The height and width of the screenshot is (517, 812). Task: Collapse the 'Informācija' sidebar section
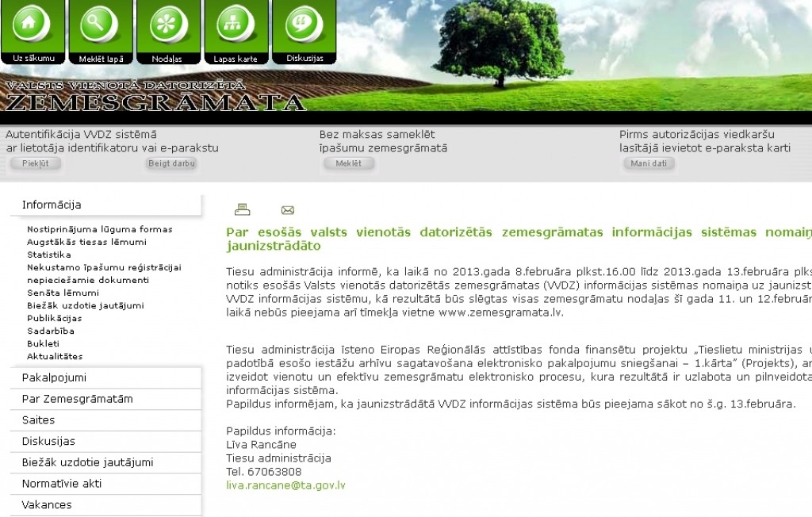pyautogui.click(x=52, y=205)
